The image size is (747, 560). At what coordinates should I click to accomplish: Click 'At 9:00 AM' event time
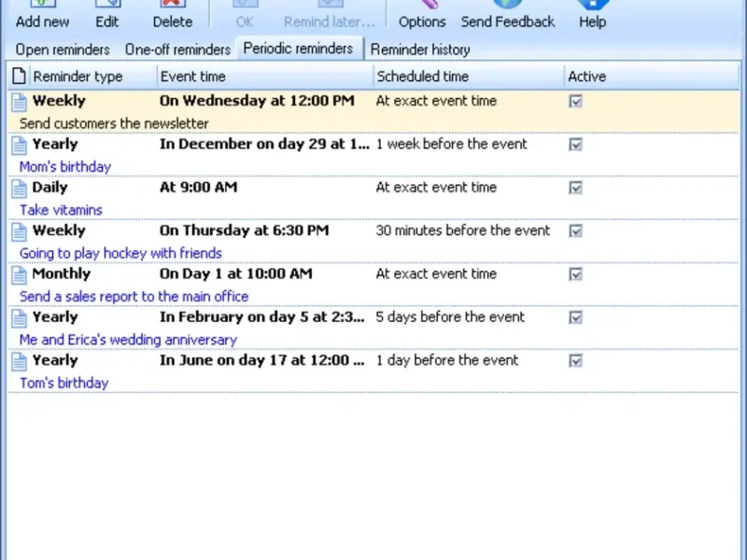198,188
